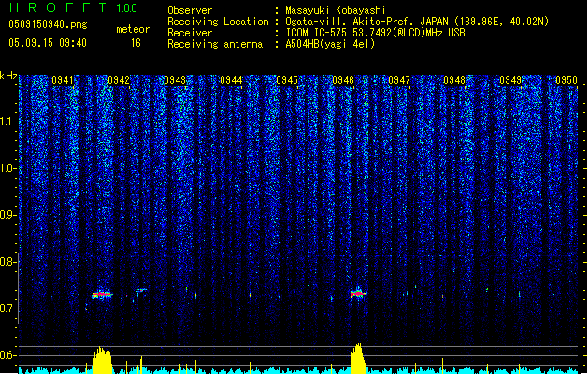This screenshot has width=588, height=374.
Task: Click the 0949 time marker
Action: (x=510, y=80)
